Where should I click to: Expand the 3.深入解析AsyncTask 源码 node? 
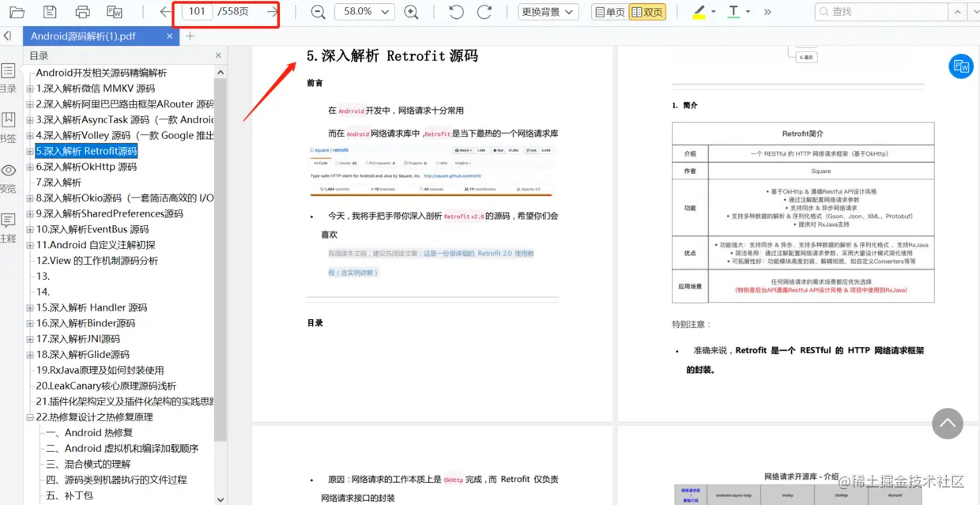click(30, 120)
